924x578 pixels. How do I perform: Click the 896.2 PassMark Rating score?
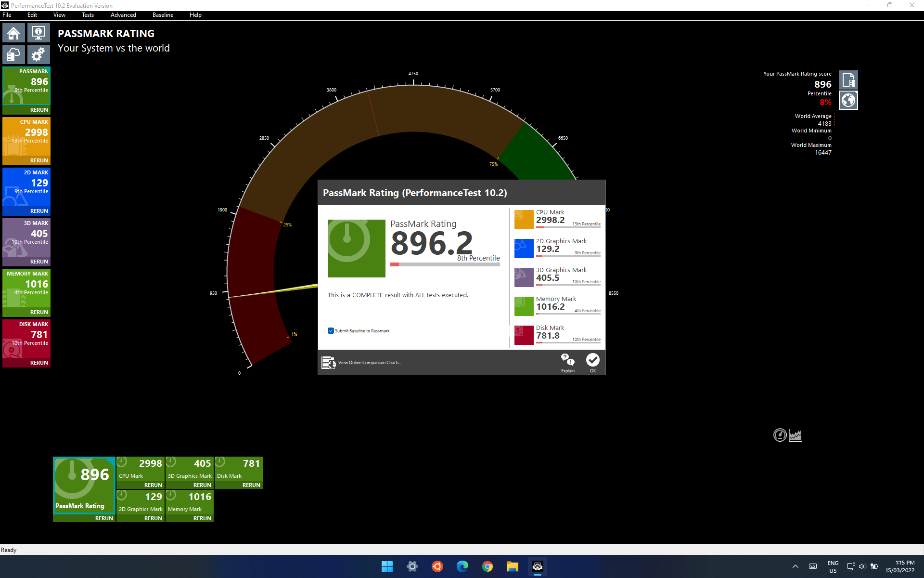coord(432,243)
